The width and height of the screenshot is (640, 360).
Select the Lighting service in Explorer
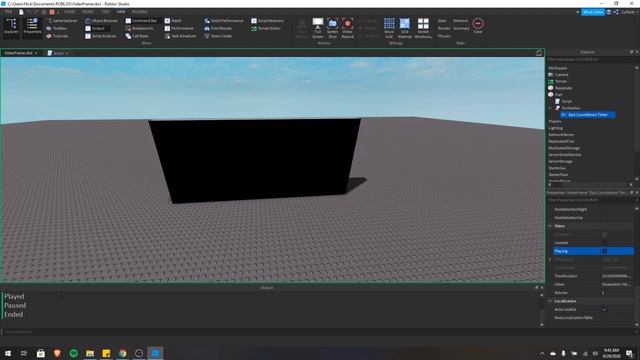pyautogui.click(x=556, y=128)
